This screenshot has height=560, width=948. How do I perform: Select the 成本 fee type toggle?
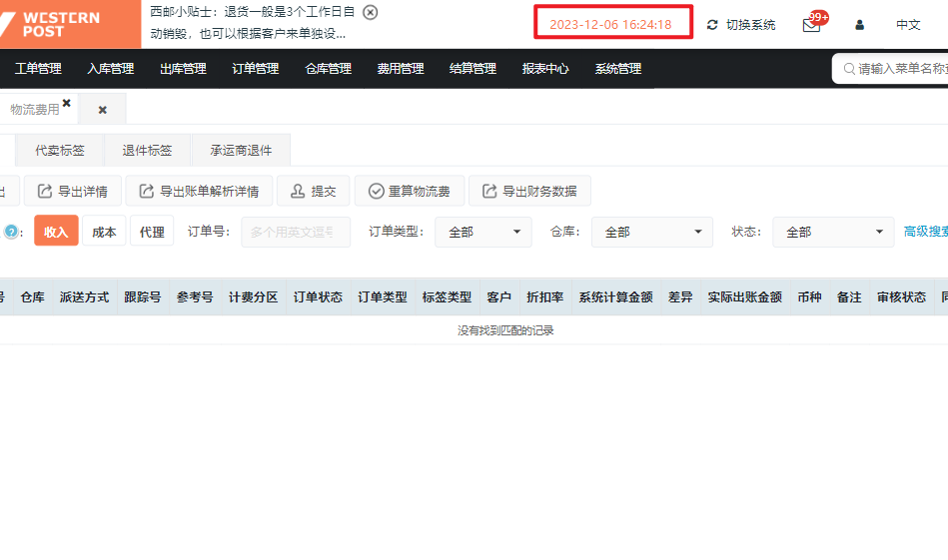pyautogui.click(x=104, y=232)
